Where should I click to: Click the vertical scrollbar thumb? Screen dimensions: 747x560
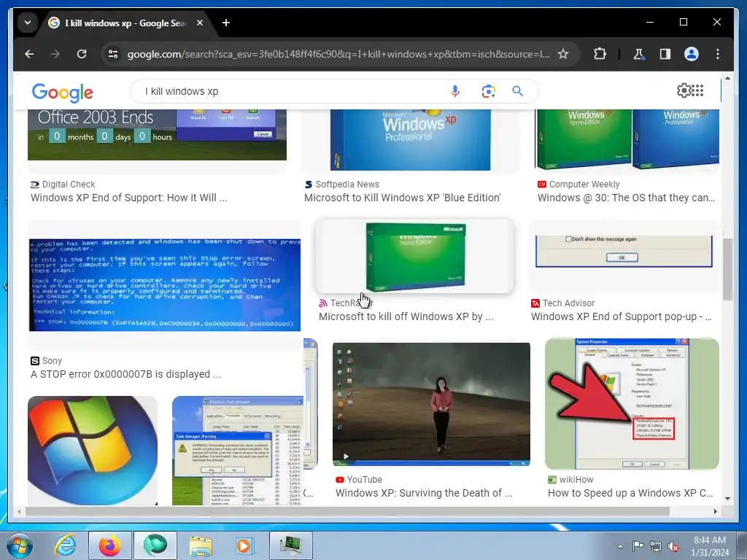coord(727,270)
